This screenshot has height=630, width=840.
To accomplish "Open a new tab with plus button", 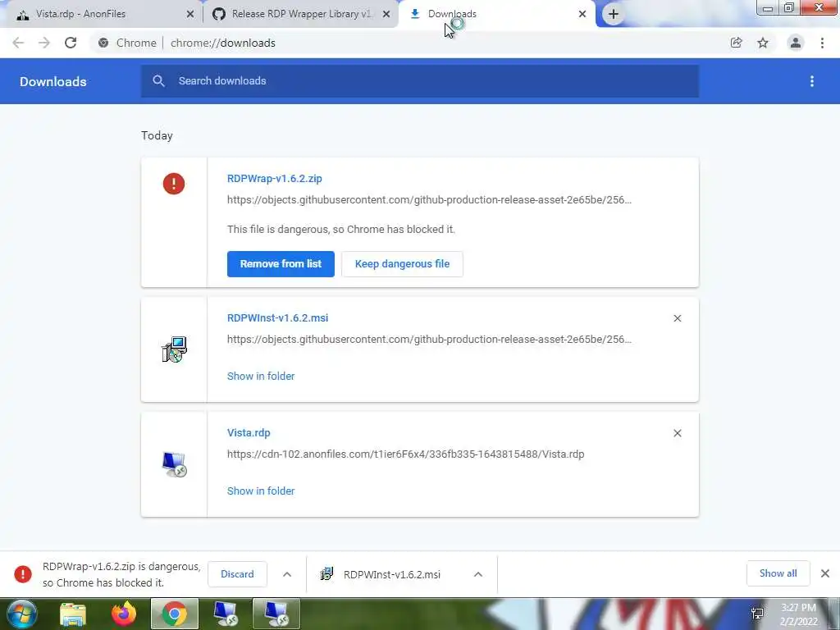I will tap(614, 14).
